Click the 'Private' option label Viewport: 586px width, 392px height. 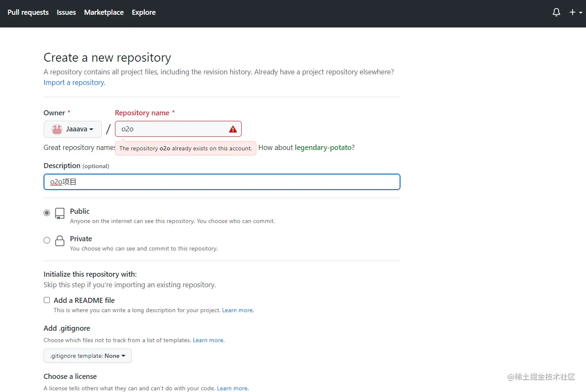(81, 239)
